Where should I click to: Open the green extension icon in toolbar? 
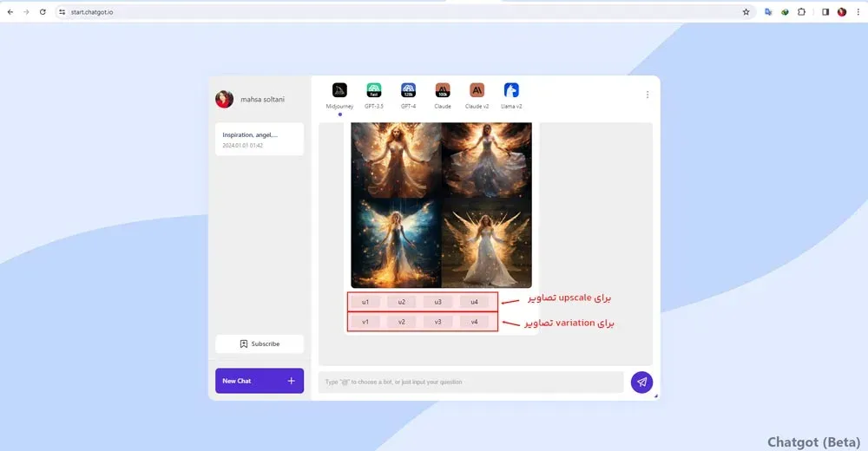785,11
